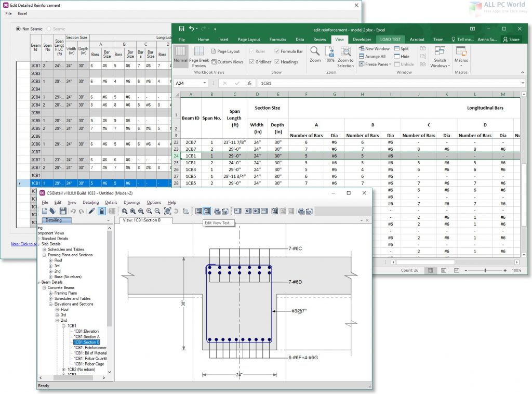Toggle the padlock lock icon in CSiDetail
Image resolution: width=532 pixels, height=394 pixels.
(x=101, y=211)
